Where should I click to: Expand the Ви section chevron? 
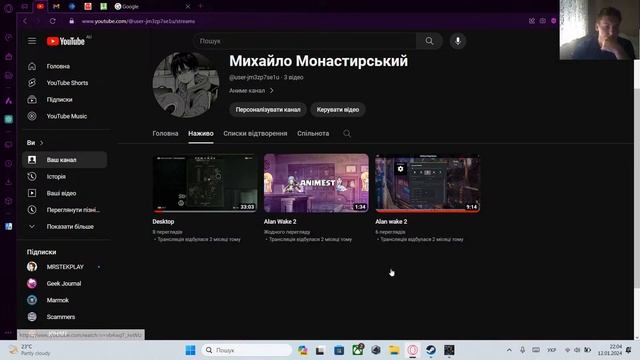pyautogui.click(x=42, y=143)
